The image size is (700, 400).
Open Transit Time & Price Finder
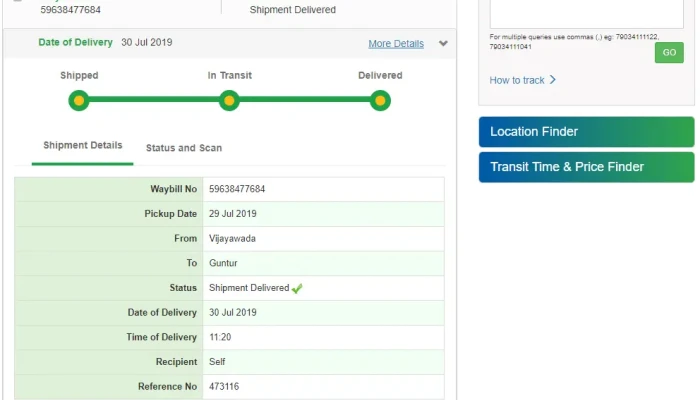pos(587,167)
